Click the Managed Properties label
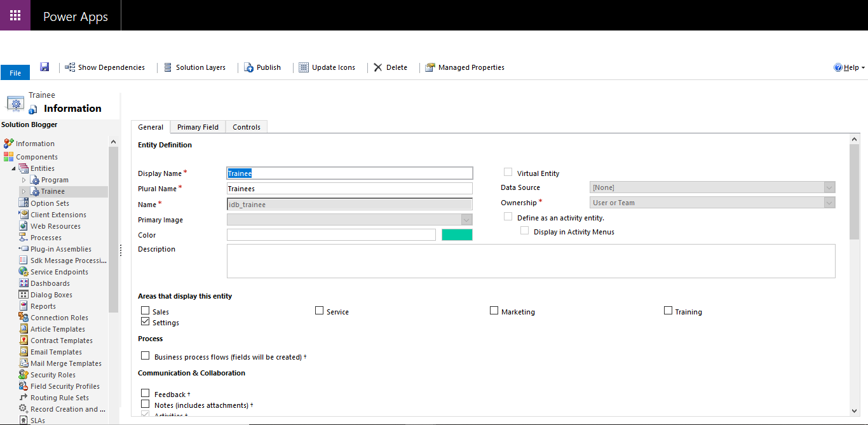Viewport: 868px width, 425px height. point(471,67)
